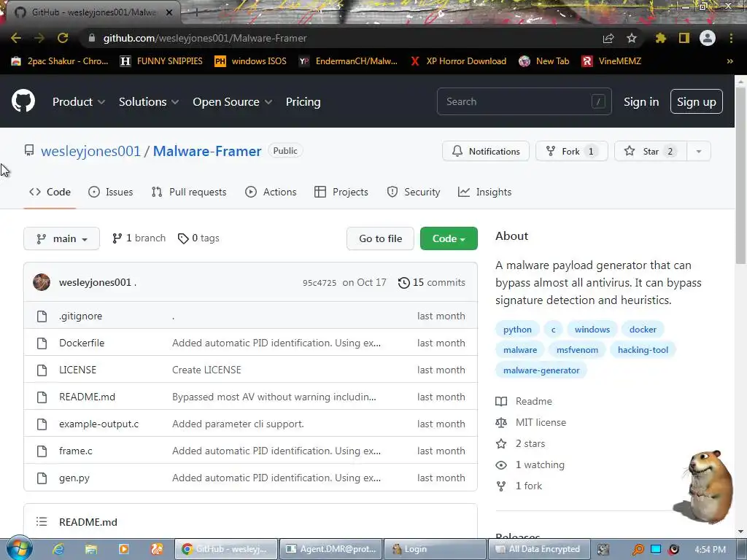Screen dimensions: 747x560
Task: Click the wesleyjones001 commit author avatar
Action: (42, 282)
